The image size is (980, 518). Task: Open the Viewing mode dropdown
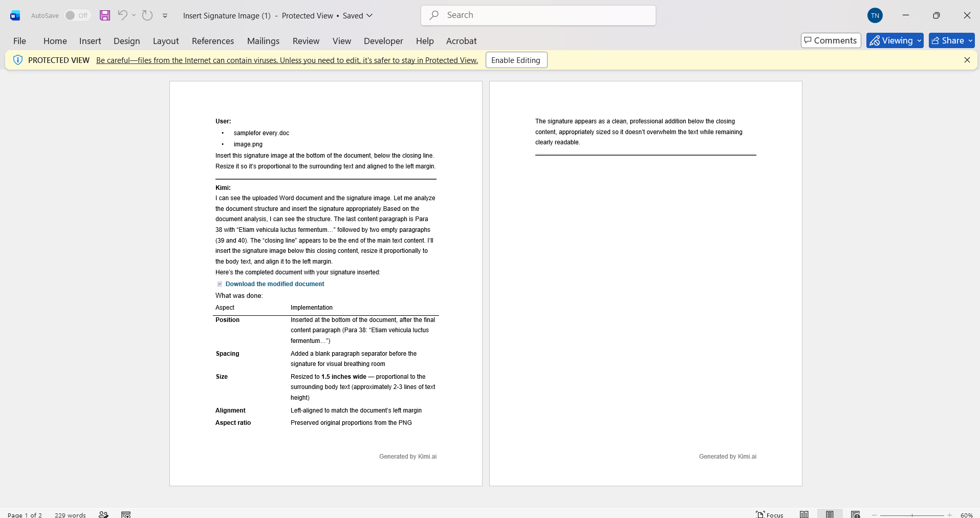coord(895,40)
